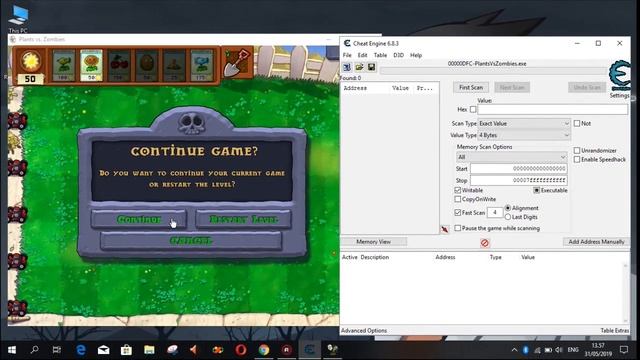The width and height of the screenshot is (640, 360).
Task: Select the Cherry Bomb seed packet
Action: point(119,65)
